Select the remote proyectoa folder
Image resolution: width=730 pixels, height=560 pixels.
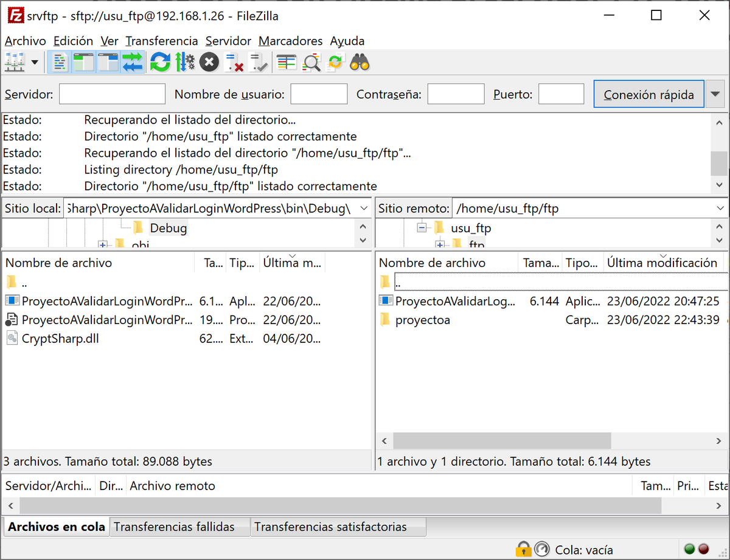click(551, 319)
